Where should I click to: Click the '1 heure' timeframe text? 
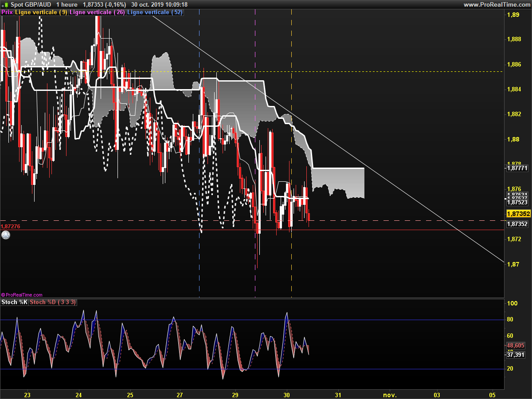point(67,4)
